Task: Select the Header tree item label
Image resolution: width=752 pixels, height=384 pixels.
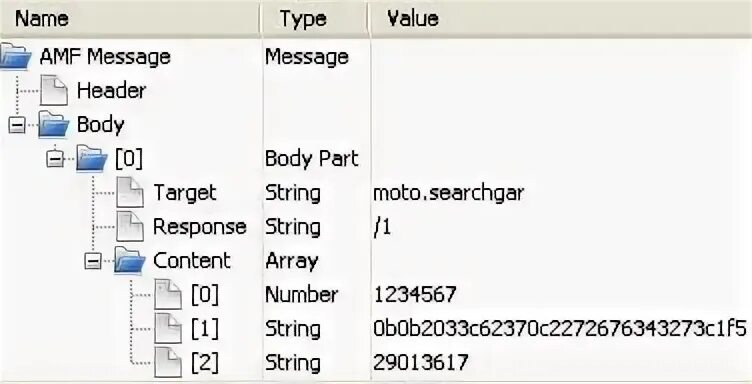Action: [x=111, y=90]
